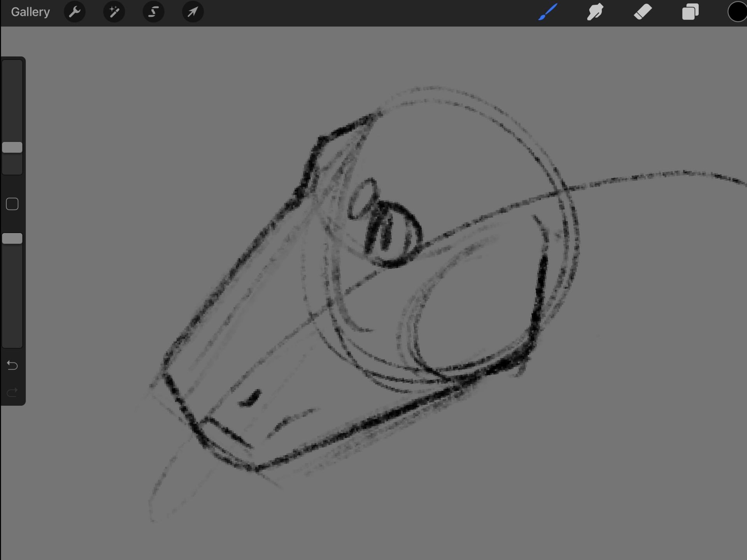Select the Brush tool
Image resolution: width=747 pixels, height=560 pixels.
coord(548,12)
